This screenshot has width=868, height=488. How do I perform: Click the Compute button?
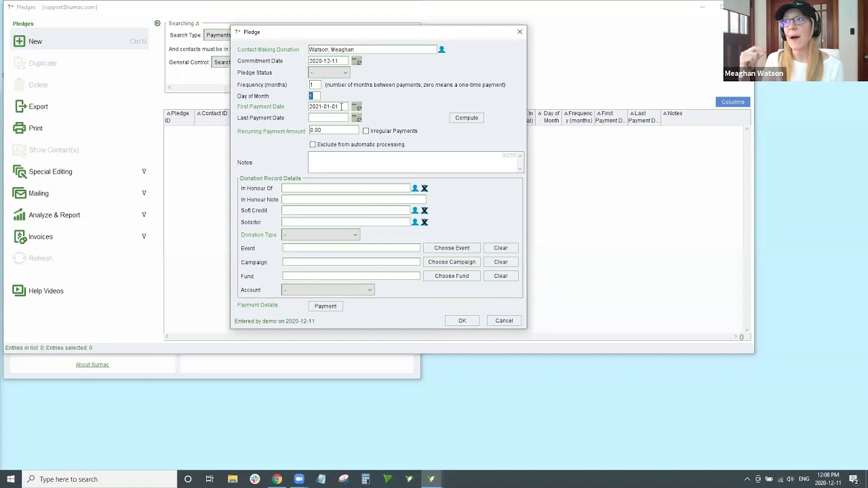coord(467,118)
